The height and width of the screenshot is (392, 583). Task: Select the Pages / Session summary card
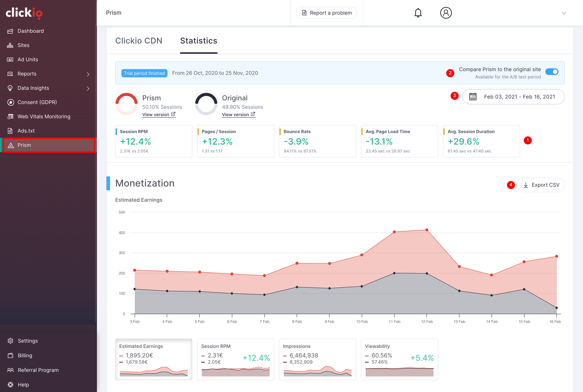click(x=236, y=141)
